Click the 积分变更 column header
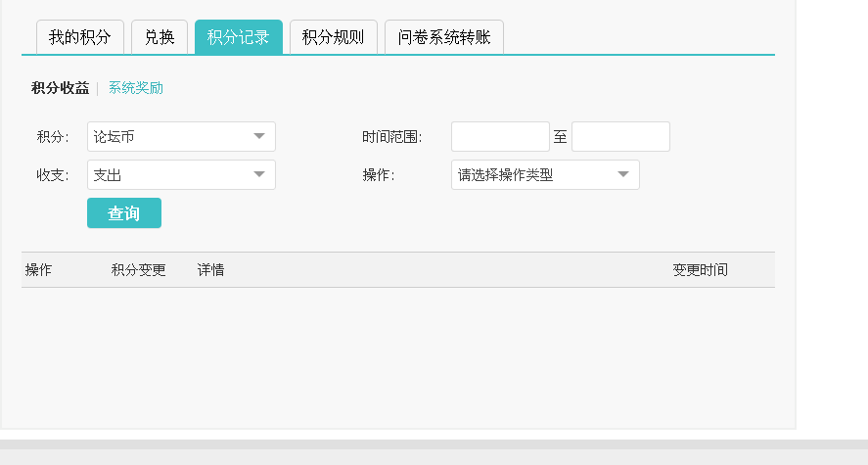Viewport: 868px width, 465px height. pos(139,270)
